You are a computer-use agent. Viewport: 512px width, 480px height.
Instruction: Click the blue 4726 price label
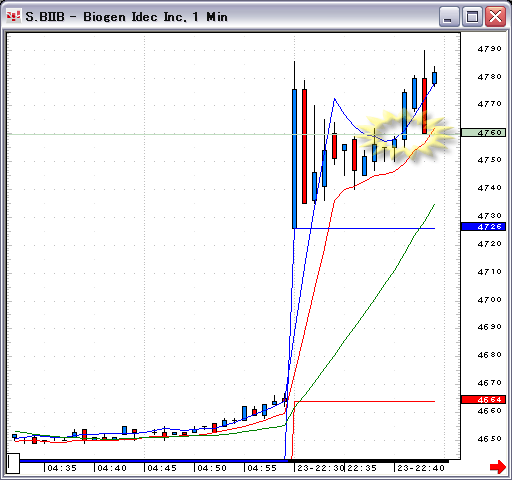[x=483, y=227]
